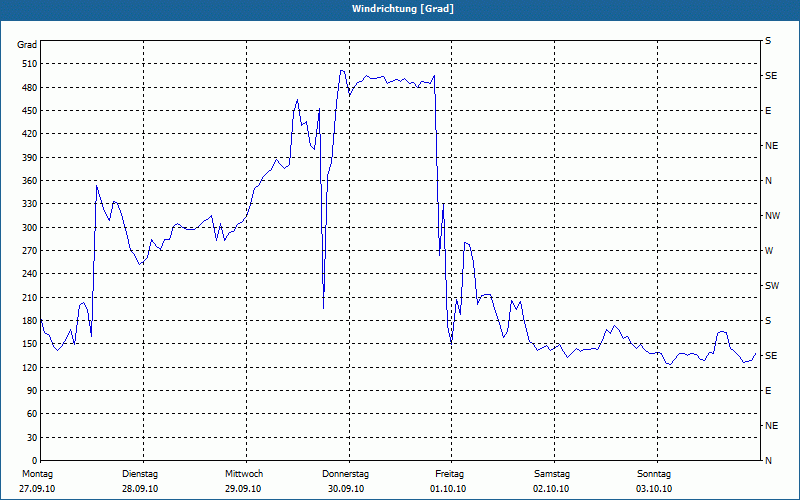The height and width of the screenshot is (500, 800).
Task: Click the chart title 'Windrichtung [Grad]'
Action: point(403,9)
